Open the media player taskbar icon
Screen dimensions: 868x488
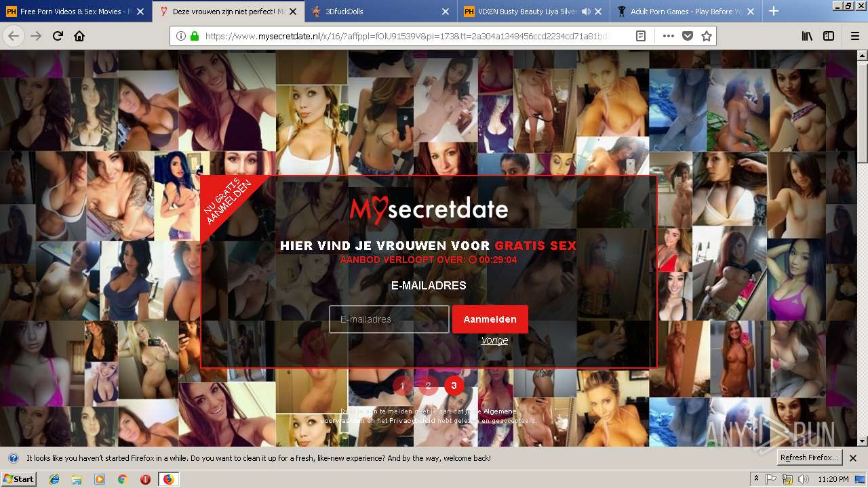tap(100, 479)
